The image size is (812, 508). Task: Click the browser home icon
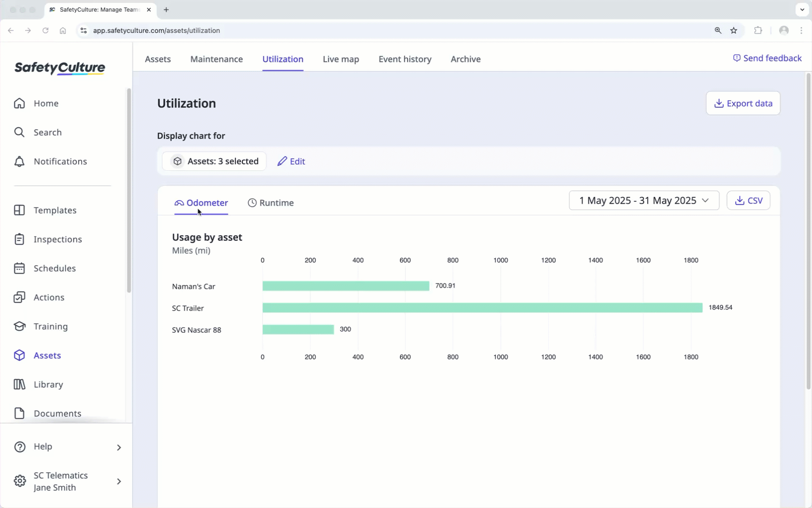(63, 30)
